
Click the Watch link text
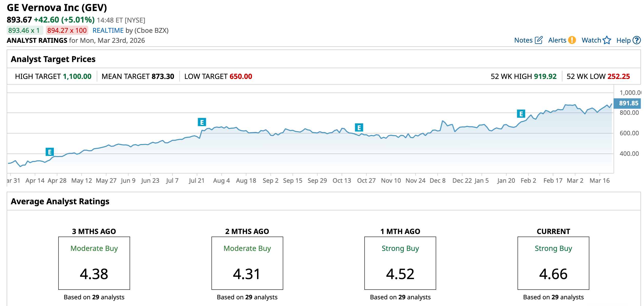pos(591,40)
